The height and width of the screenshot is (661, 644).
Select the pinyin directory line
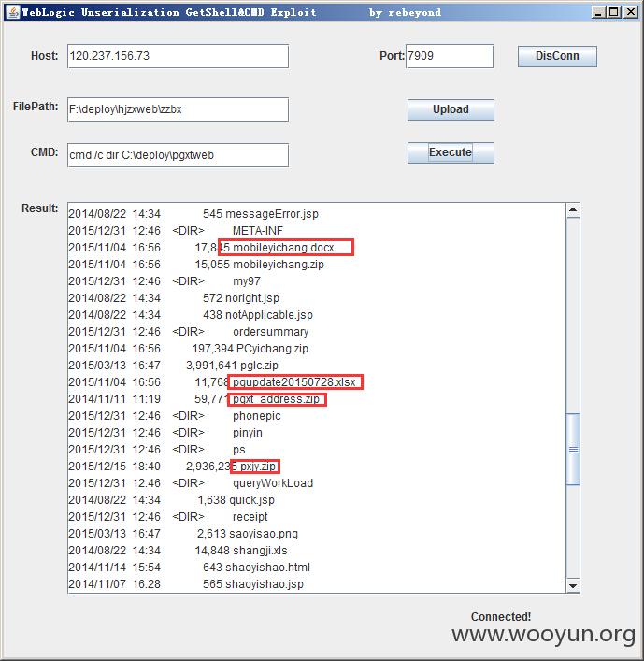165,433
